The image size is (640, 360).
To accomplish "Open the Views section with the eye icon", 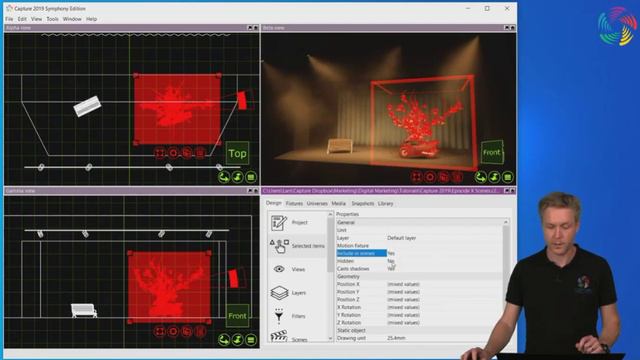I will point(298,269).
